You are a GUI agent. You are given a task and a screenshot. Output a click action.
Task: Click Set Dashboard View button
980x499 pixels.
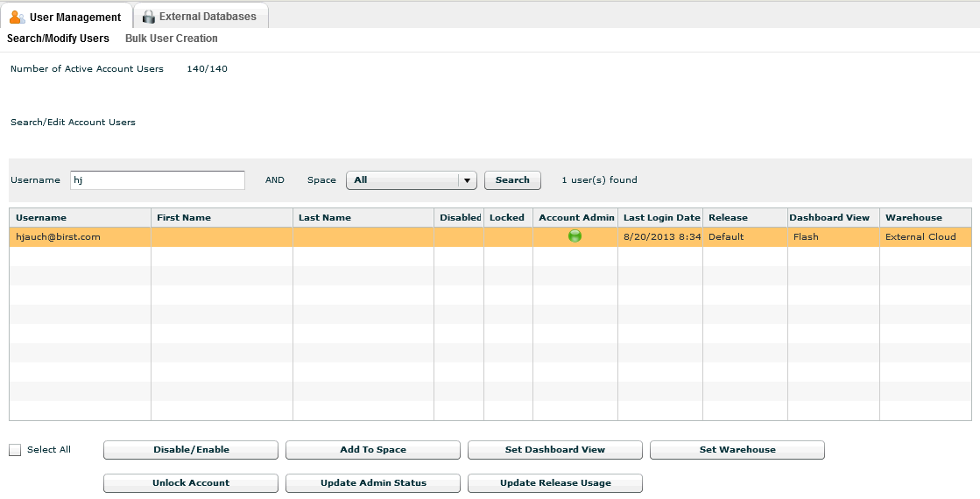tap(554, 450)
